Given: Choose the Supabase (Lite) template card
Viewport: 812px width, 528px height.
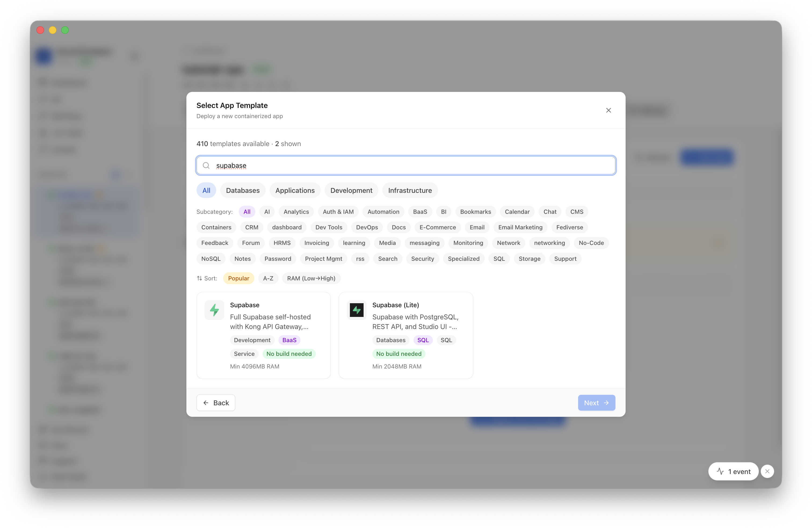Looking at the screenshot, I should tap(406, 335).
